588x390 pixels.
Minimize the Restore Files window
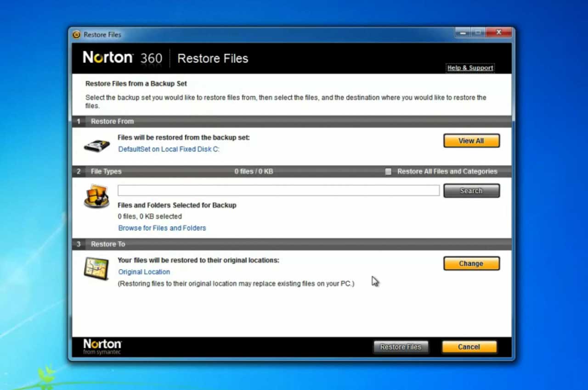point(463,33)
